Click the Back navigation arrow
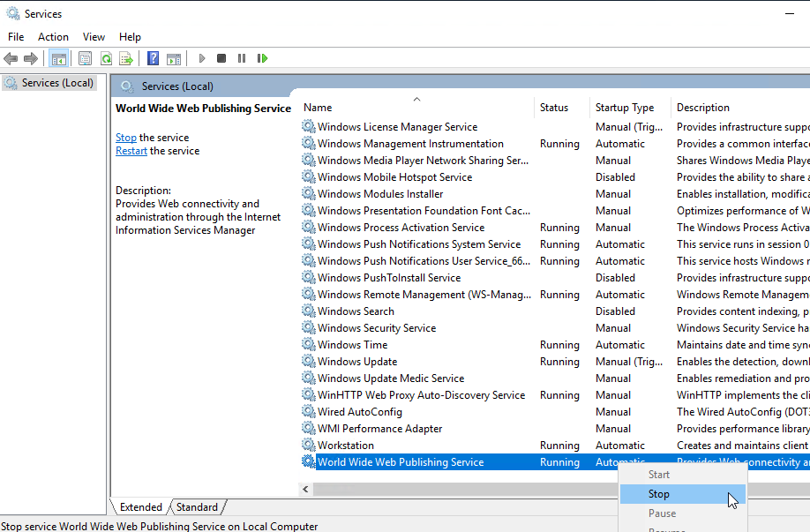This screenshot has width=810, height=532. point(11,58)
